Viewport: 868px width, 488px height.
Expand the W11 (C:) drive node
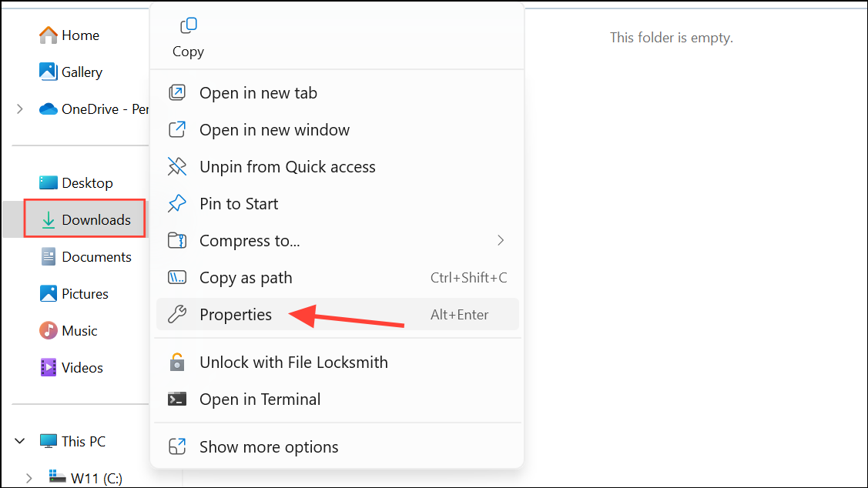(28, 478)
